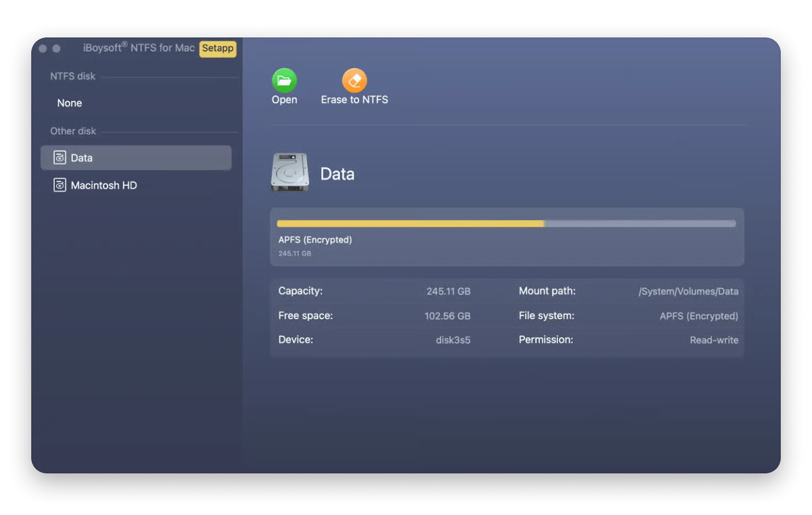Click the iBoysoft NTFS for Mac title

tap(138, 48)
